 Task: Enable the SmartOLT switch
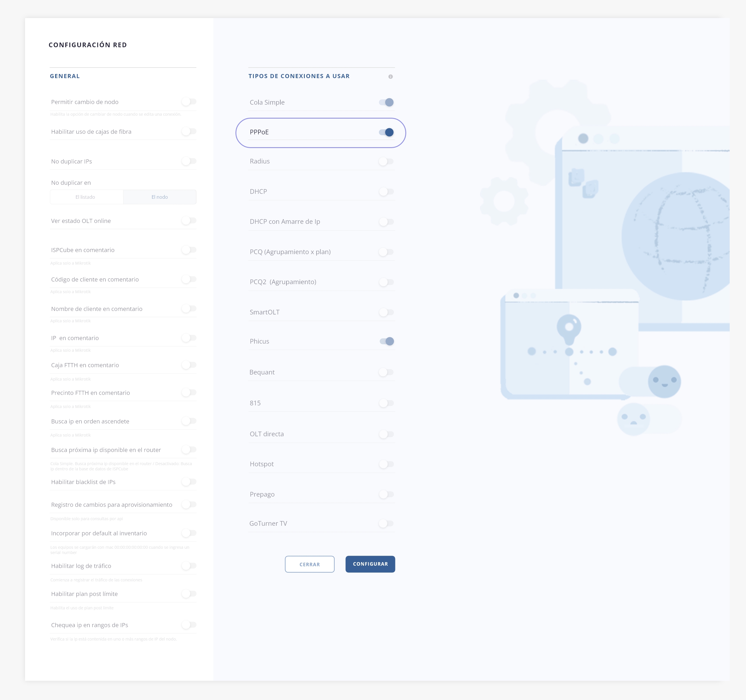click(x=386, y=312)
